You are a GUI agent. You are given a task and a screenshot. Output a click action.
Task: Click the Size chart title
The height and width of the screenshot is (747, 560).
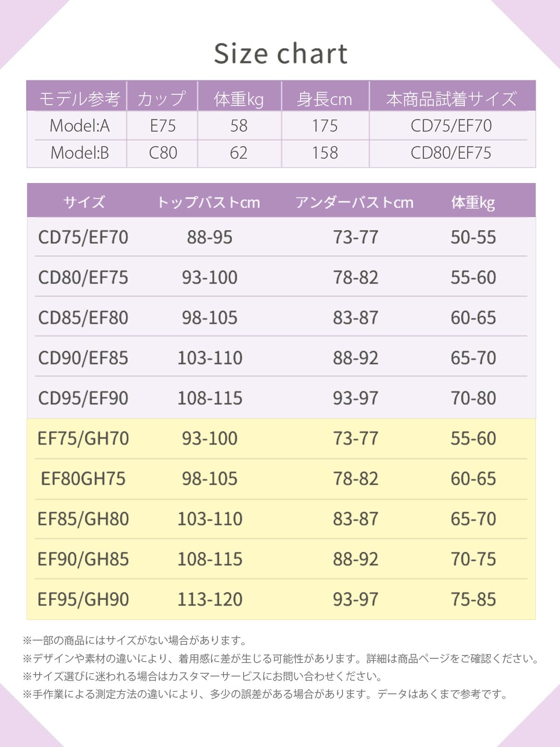(x=280, y=53)
